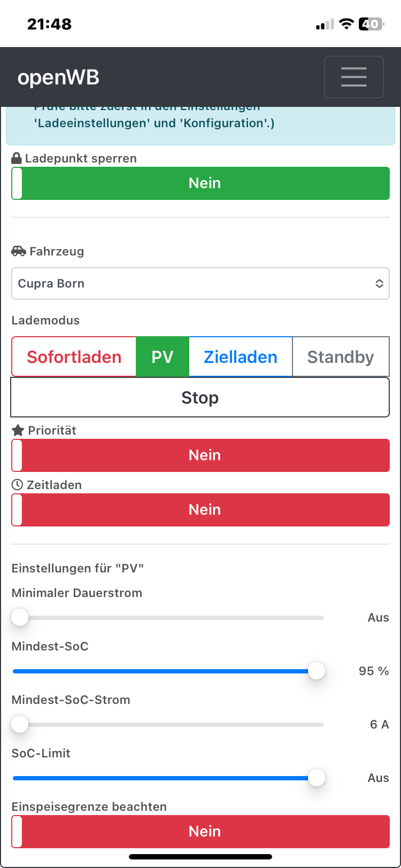This screenshot has height=868, width=401.
Task: Tap the Wi-Fi status icon
Action: (x=347, y=24)
